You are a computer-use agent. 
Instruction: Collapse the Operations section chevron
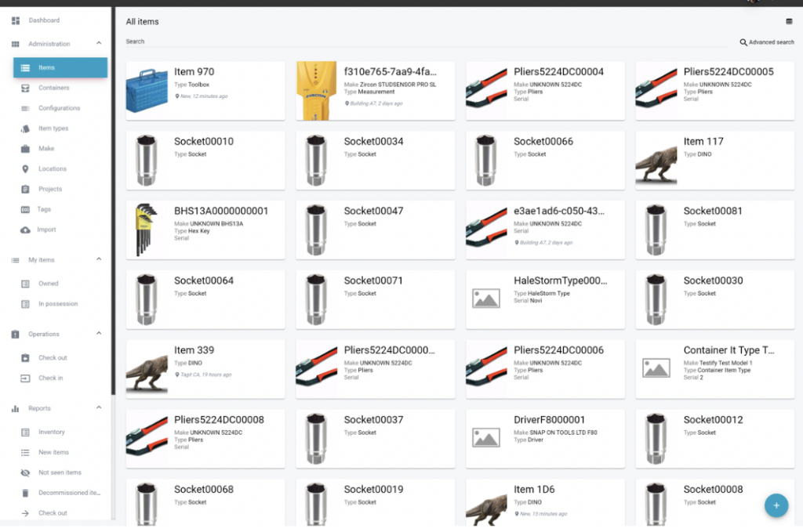99,334
